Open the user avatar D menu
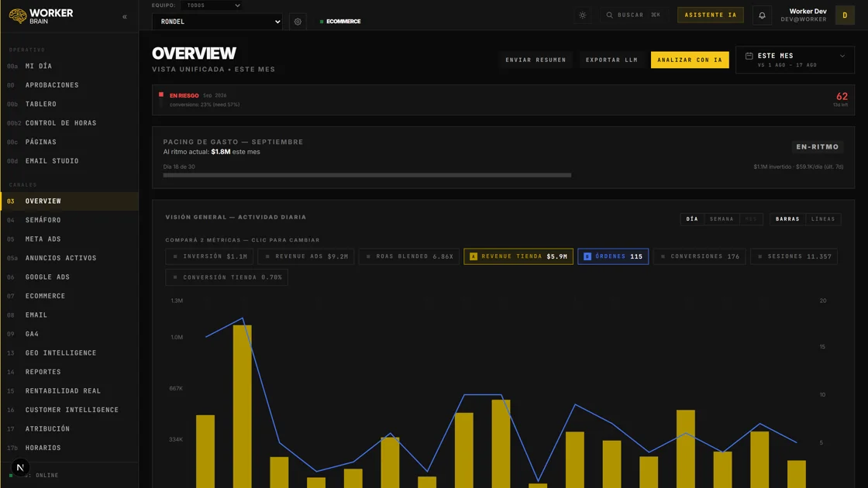Image resolution: width=868 pixels, height=488 pixels. (x=845, y=15)
